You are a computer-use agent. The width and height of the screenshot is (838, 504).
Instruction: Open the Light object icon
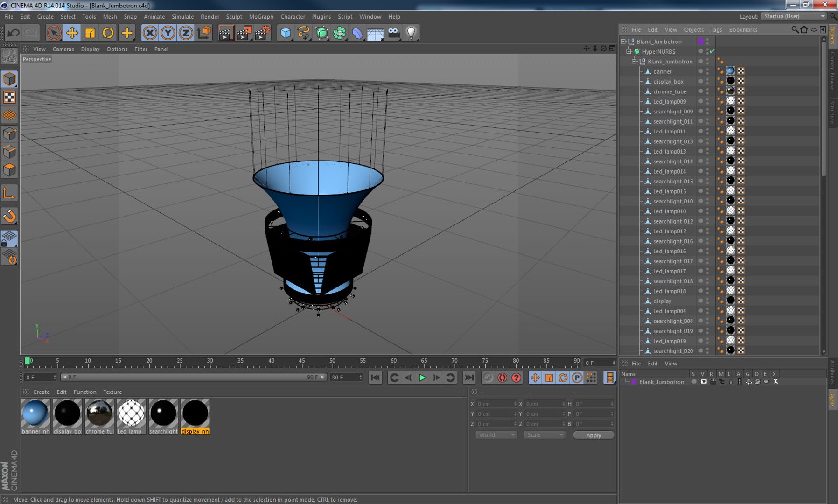[411, 33]
